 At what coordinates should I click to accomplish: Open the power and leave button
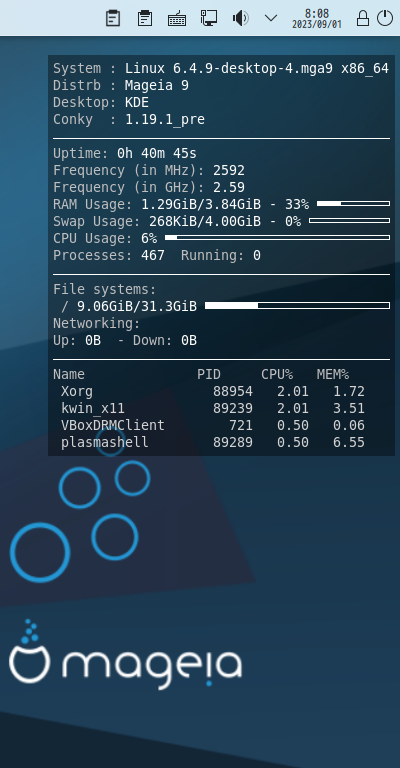click(385, 18)
